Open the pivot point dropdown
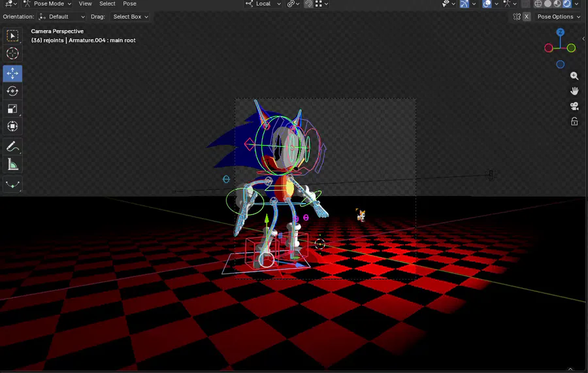The image size is (588, 373). coord(293,4)
